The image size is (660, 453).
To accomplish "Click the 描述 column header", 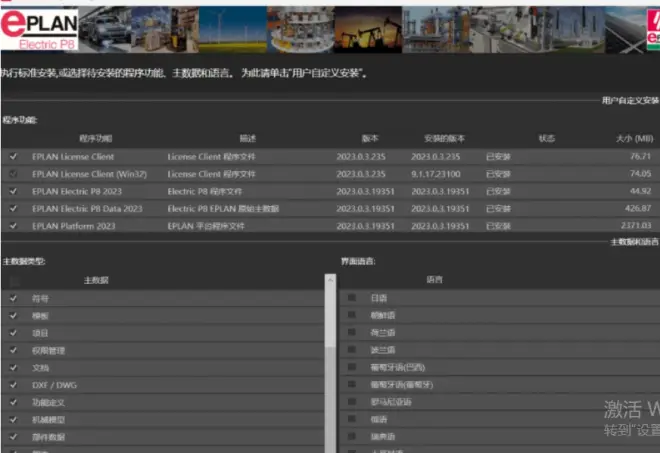I will [248, 139].
